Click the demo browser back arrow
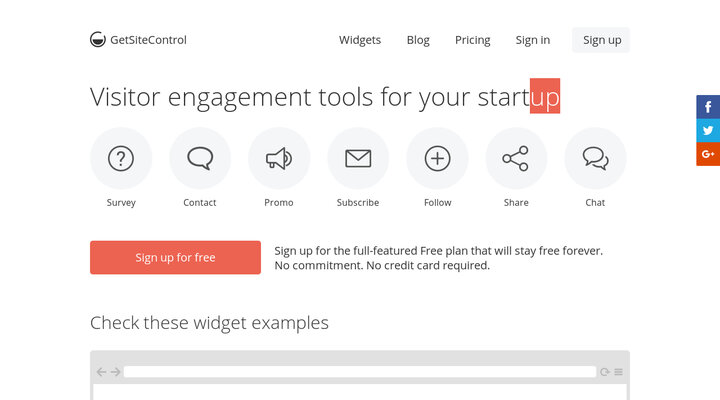 click(101, 372)
